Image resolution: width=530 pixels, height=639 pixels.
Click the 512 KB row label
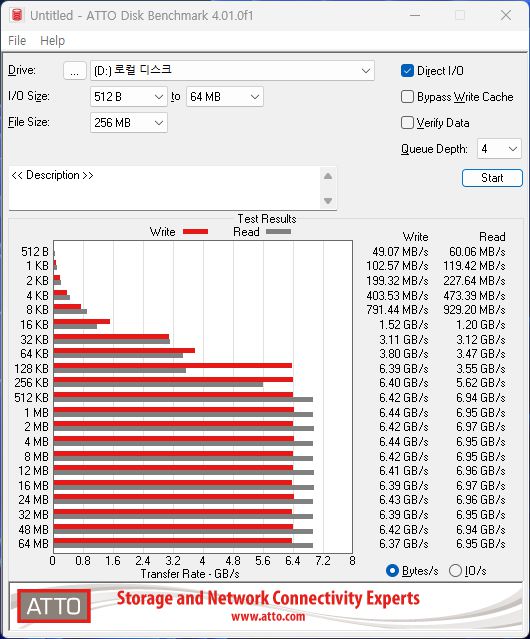pyautogui.click(x=31, y=398)
